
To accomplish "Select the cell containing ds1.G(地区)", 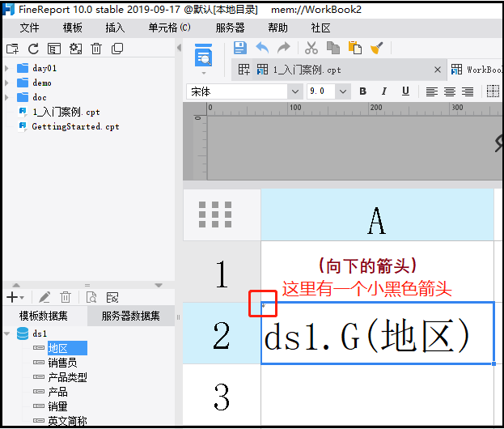I will click(377, 333).
